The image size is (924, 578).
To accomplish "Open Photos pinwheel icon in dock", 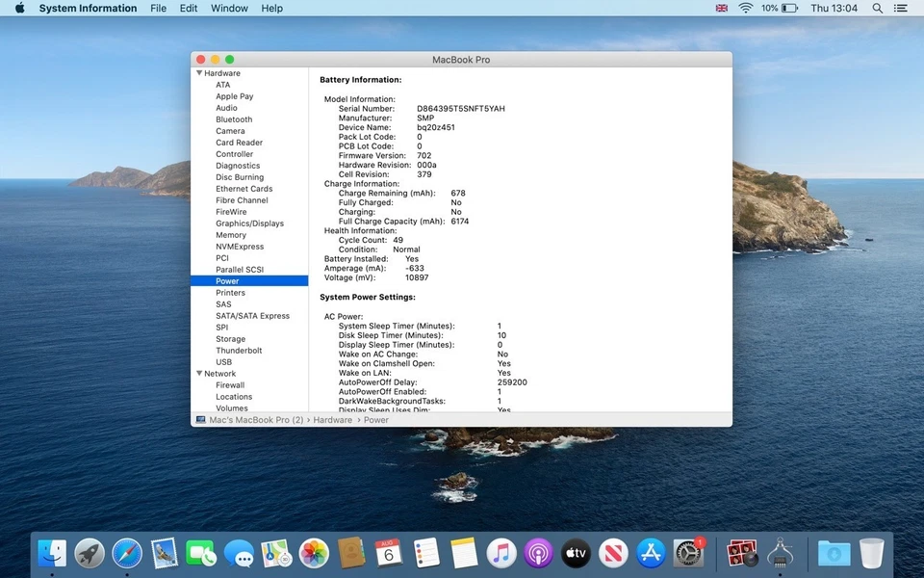I will point(314,554).
